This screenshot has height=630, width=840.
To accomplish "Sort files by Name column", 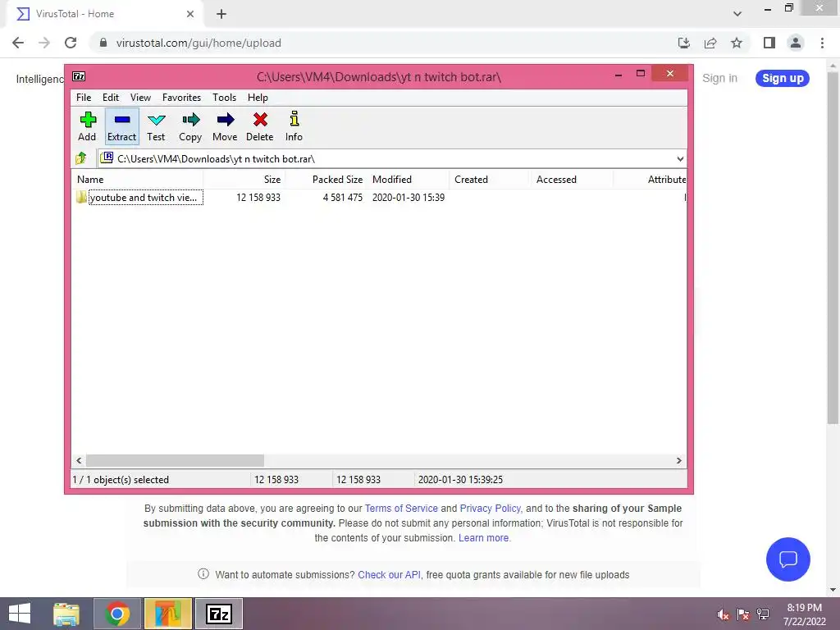I will [137, 180].
